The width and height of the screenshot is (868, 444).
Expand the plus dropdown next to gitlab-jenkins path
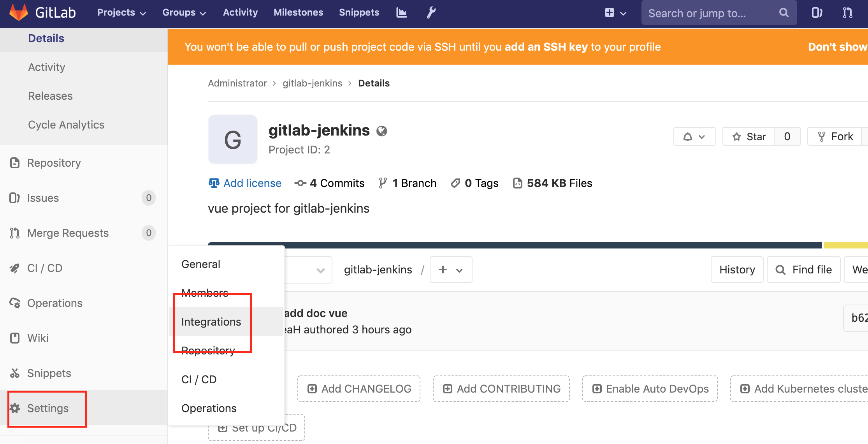point(451,270)
